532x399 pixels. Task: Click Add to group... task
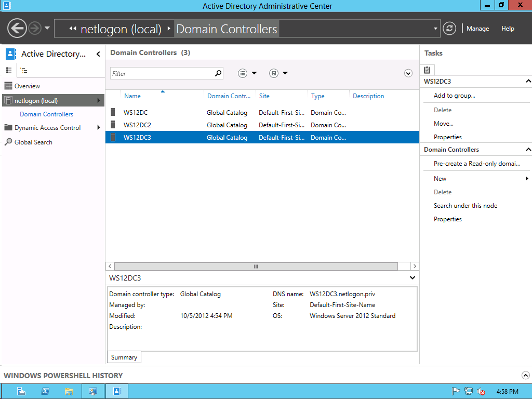tap(454, 96)
